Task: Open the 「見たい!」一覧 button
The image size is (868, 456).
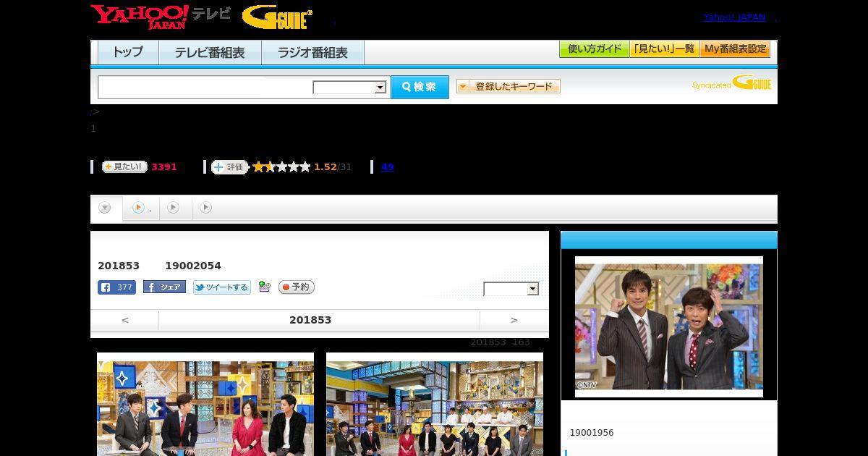Action: coord(665,48)
